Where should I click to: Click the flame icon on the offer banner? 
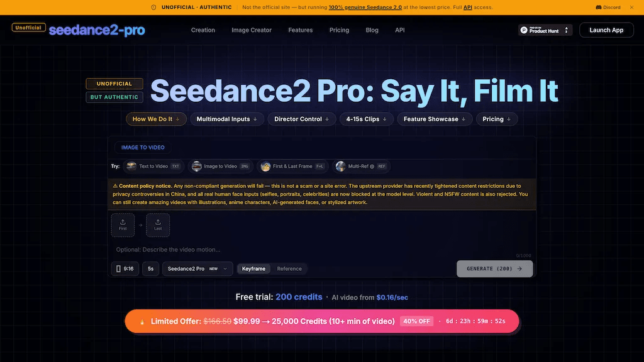142,322
